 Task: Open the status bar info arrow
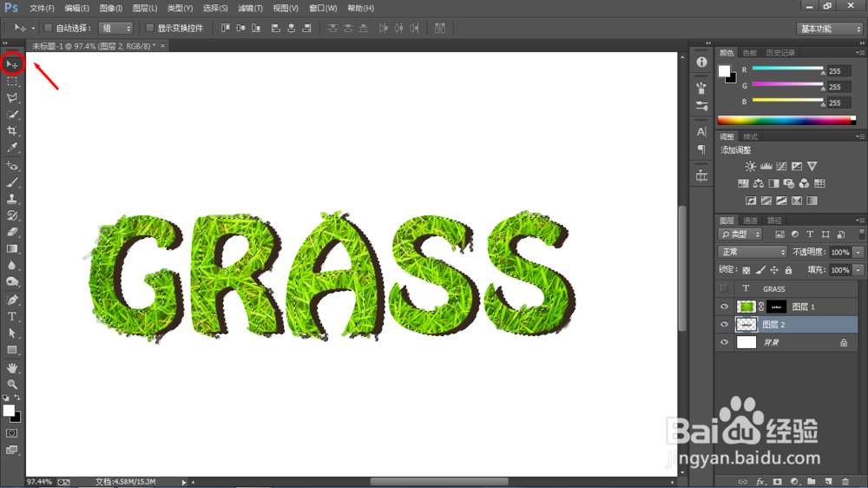click(184, 482)
